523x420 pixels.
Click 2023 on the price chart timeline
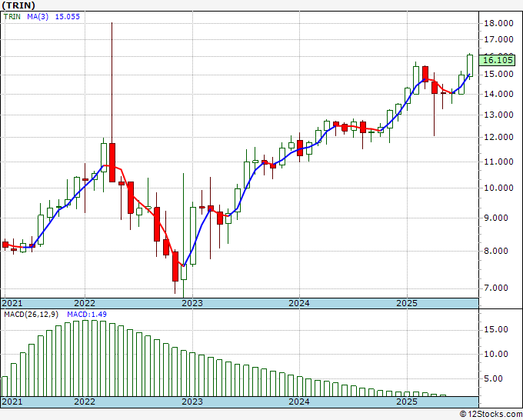(x=192, y=303)
